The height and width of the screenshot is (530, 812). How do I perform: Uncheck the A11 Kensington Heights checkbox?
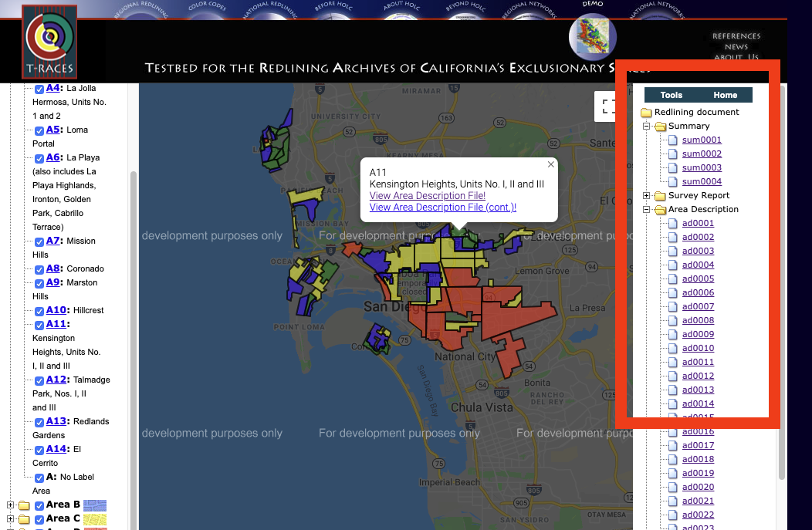pyautogui.click(x=39, y=325)
